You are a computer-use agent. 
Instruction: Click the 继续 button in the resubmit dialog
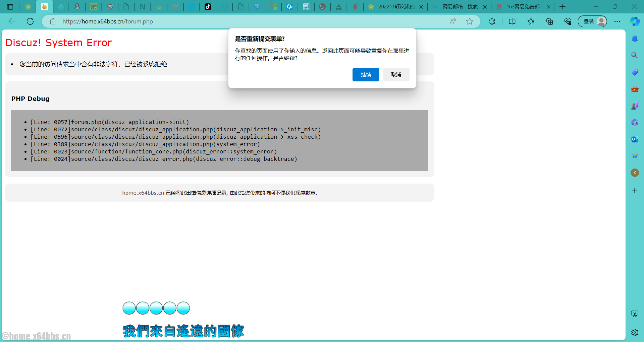[366, 75]
